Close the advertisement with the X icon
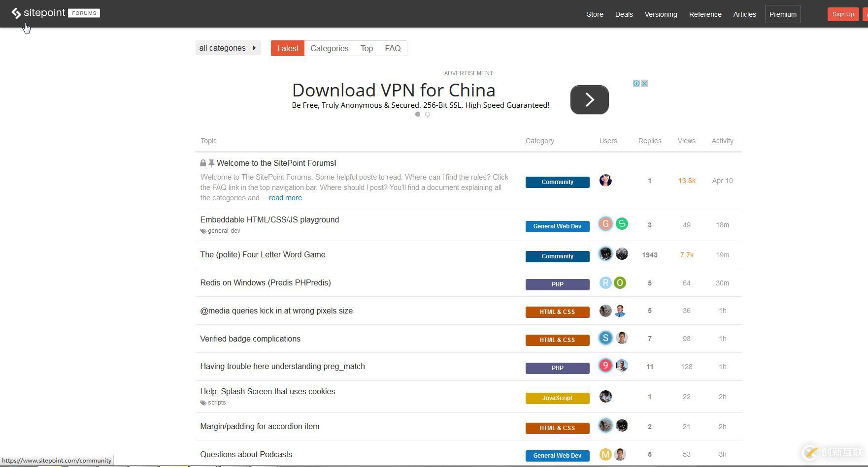868x467 pixels. pos(644,83)
